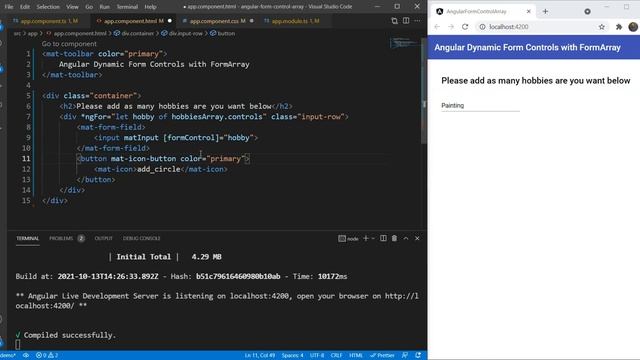Screen dimensions: 640x360
Task: Kill terminal with trash icon
Action: click(x=394, y=238)
